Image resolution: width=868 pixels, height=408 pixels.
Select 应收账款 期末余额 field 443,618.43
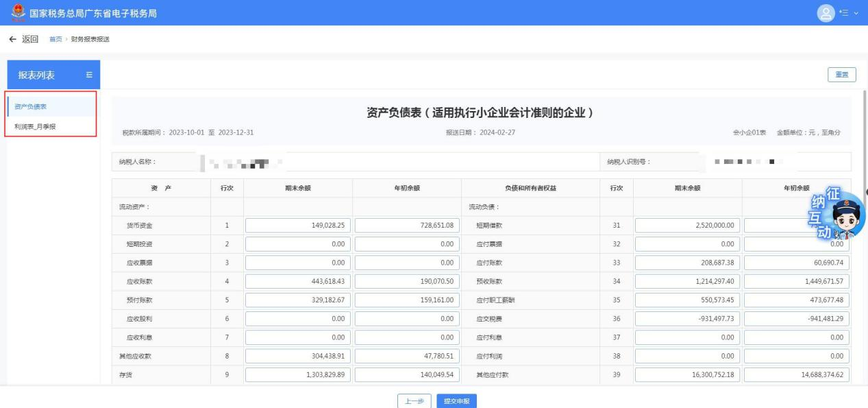(x=297, y=281)
